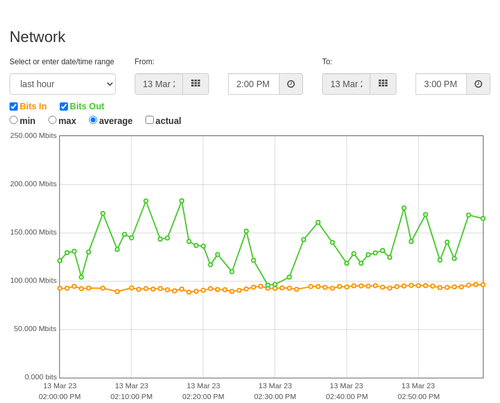Image resolution: width=500 pixels, height=403 pixels.
Task: Click the From time field showing 2:00 PM
Action: pos(254,84)
